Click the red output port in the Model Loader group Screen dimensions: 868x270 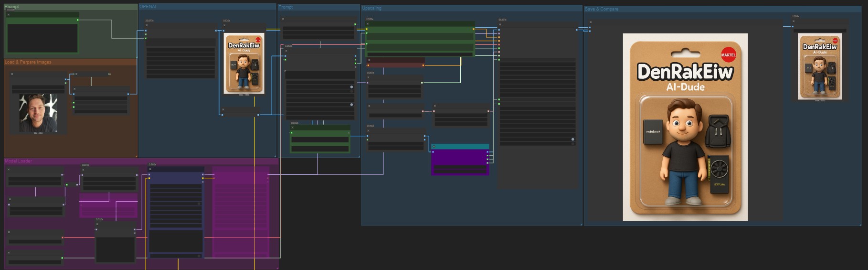click(x=63, y=237)
